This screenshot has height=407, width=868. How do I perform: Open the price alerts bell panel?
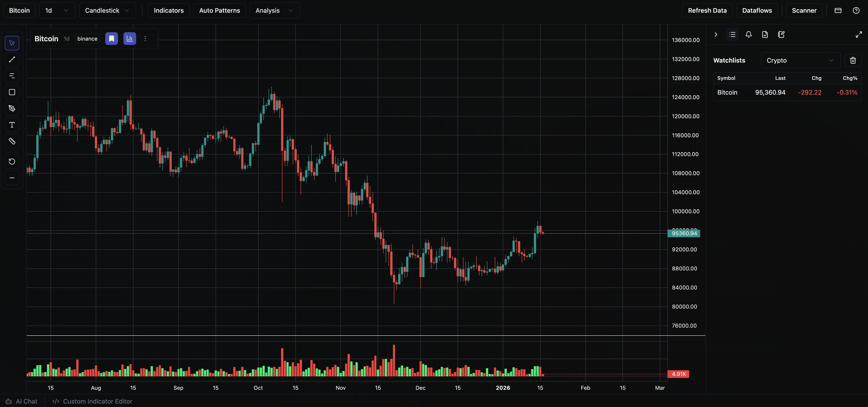748,34
